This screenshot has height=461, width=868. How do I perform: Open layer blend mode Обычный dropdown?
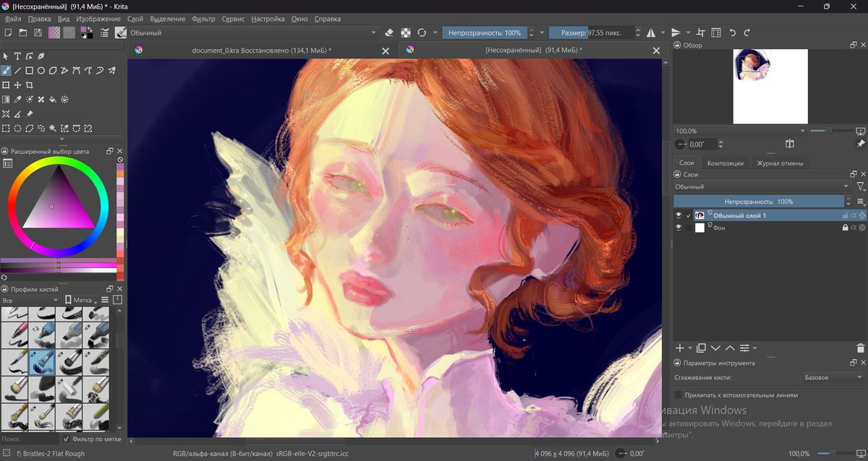click(762, 186)
